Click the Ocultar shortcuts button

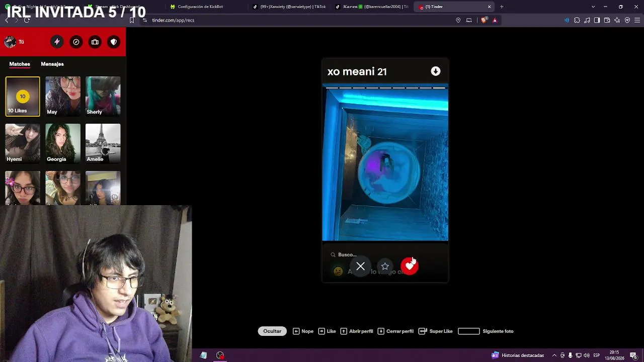272,331
